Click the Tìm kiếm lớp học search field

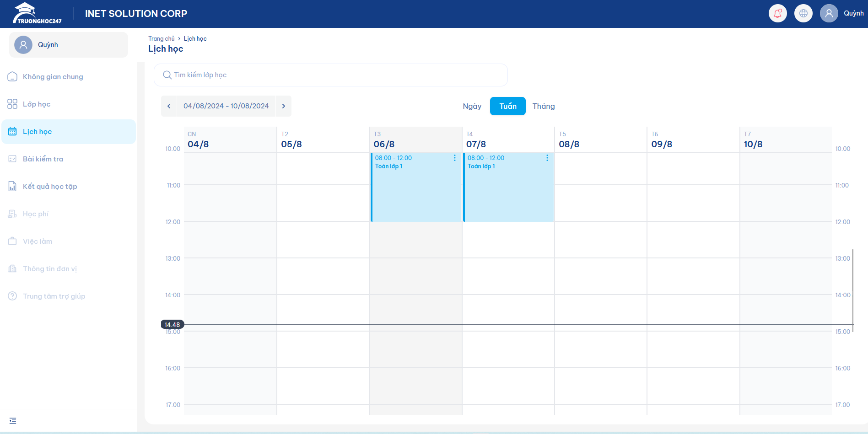pyautogui.click(x=330, y=75)
